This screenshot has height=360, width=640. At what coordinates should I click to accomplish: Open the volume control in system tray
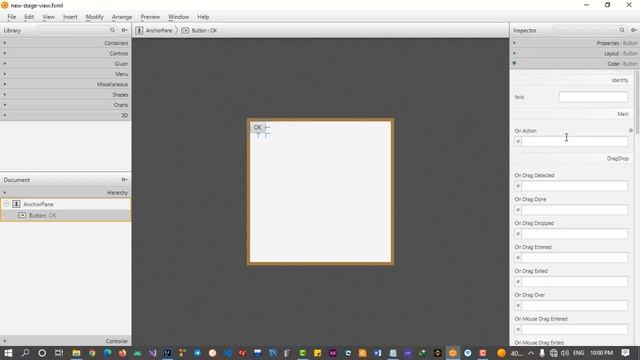pos(565,353)
